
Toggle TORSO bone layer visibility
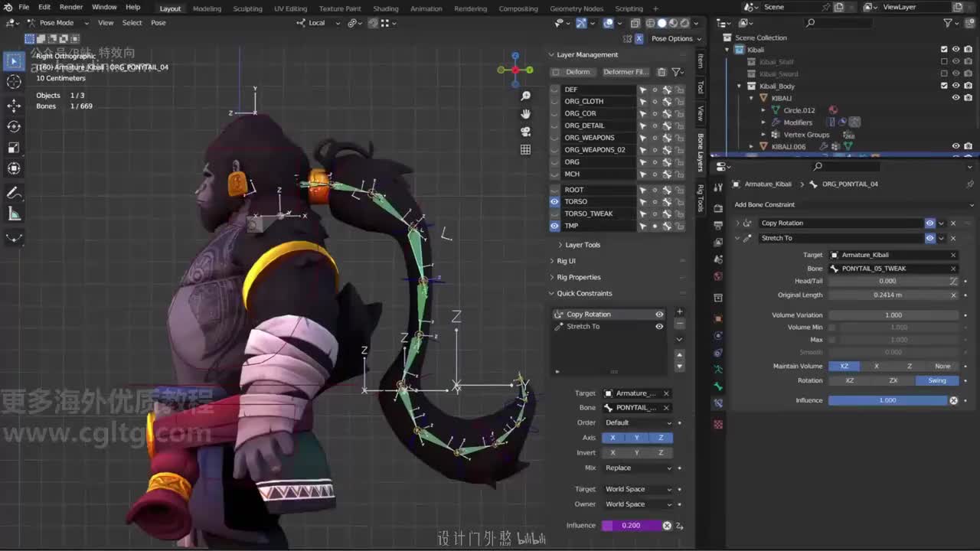tap(554, 202)
